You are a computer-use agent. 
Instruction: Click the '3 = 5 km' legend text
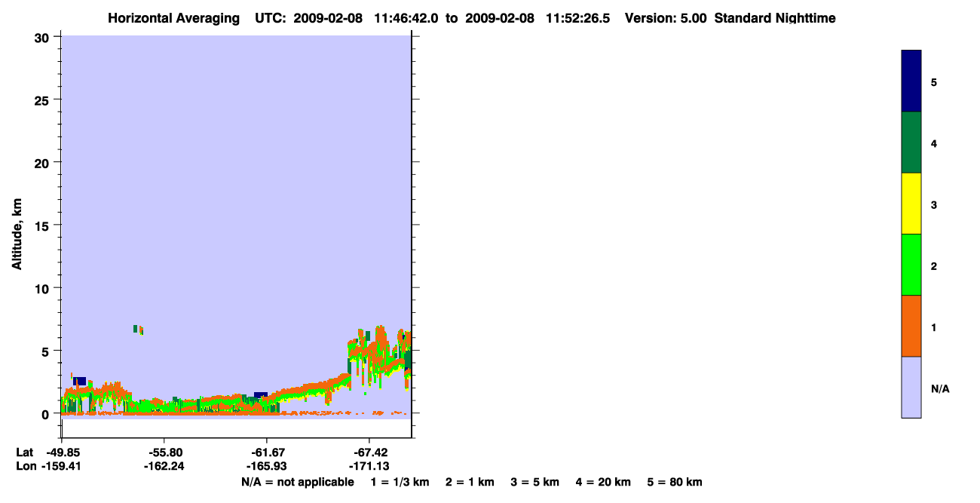(535, 482)
